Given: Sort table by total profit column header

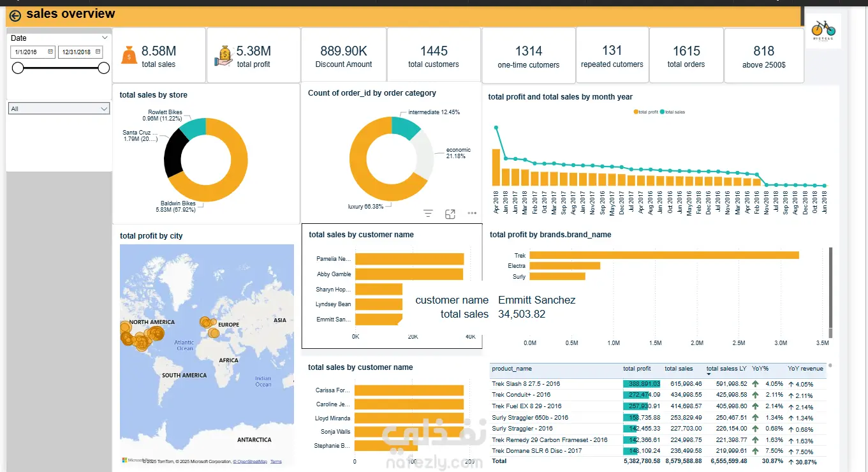Looking at the screenshot, I should pos(637,369).
